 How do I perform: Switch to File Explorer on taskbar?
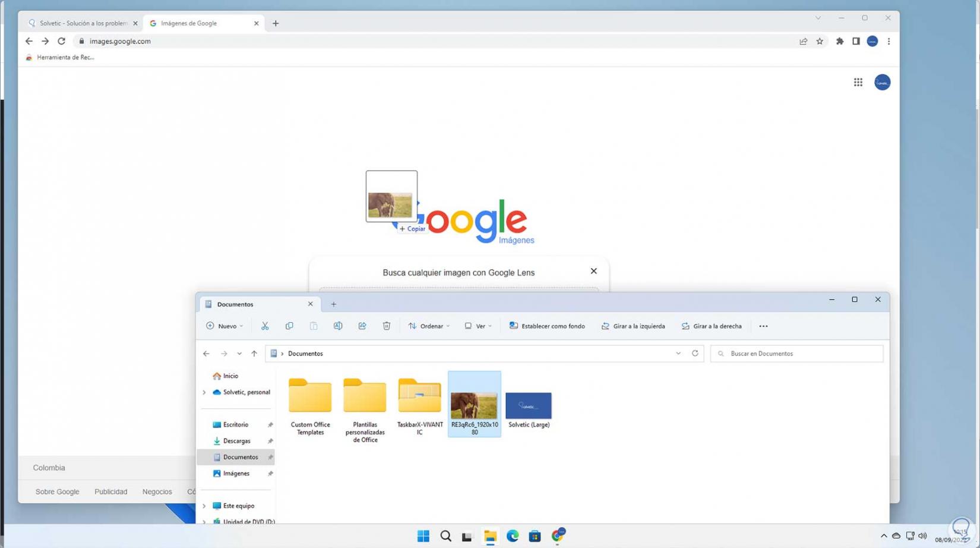click(x=490, y=537)
